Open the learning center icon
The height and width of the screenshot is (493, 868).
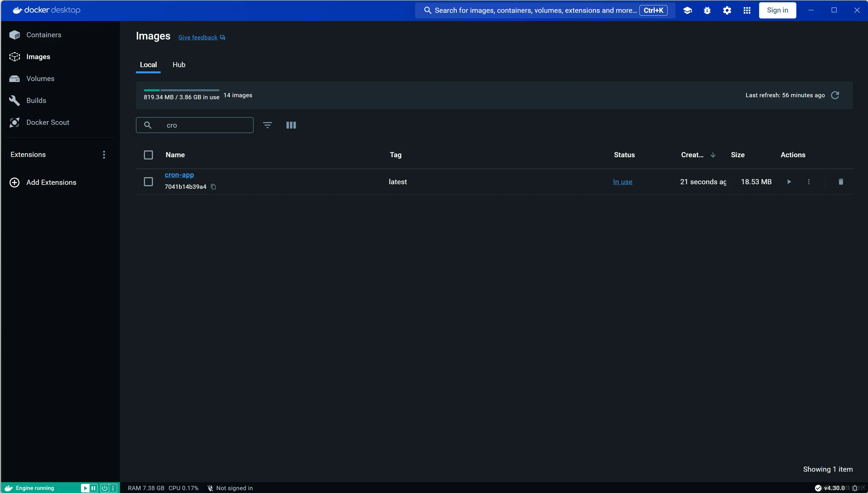687,11
